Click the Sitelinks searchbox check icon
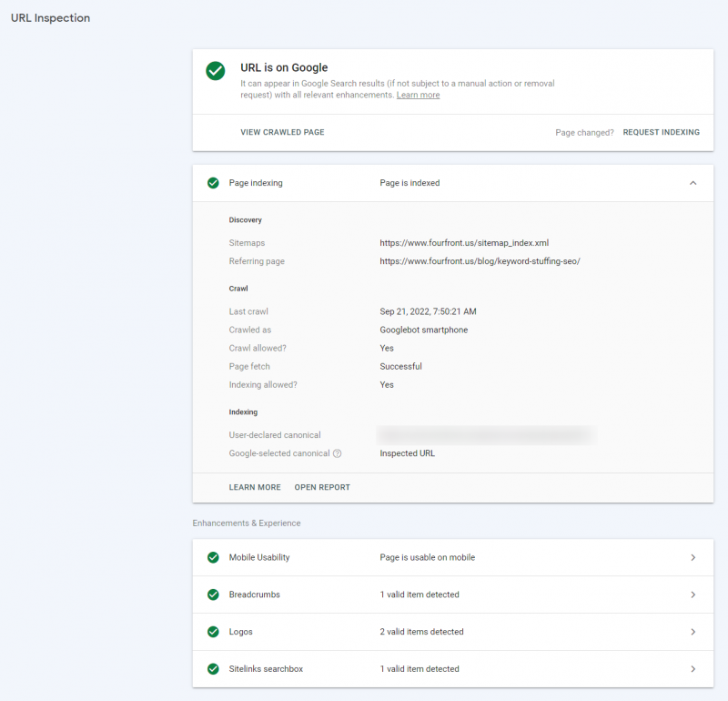Viewport: 728px width, 701px height. click(213, 669)
